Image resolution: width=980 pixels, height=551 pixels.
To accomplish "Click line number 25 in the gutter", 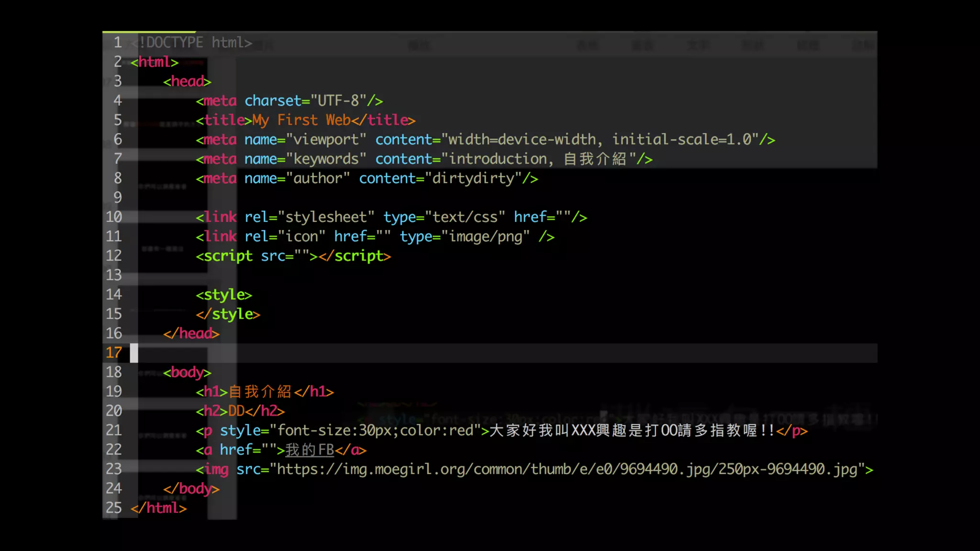I will [114, 508].
